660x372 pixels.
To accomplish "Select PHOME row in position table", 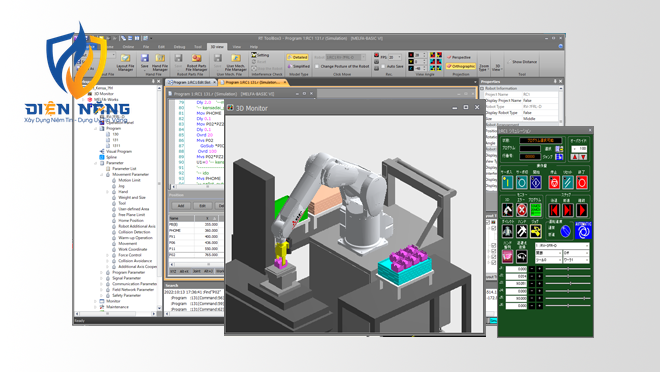I will 196,231.
